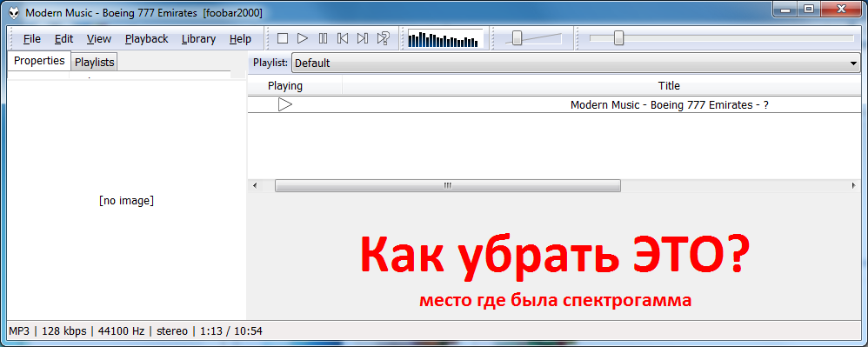868x347 pixels.
Task: Play a random track
Action: pyautogui.click(x=383, y=38)
